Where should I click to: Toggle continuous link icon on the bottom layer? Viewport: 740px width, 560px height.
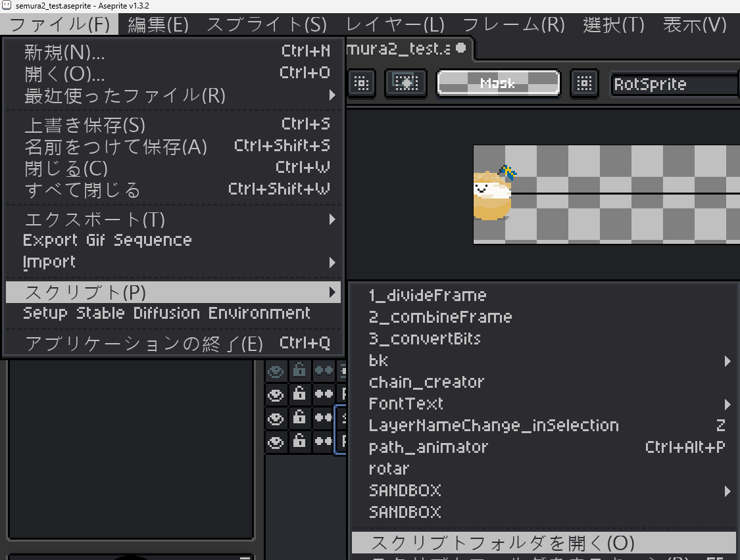point(324,440)
